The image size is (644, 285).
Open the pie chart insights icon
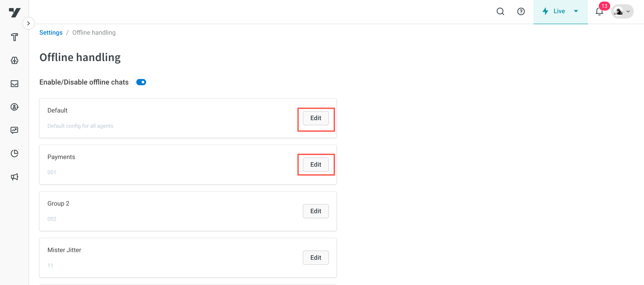tap(15, 153)
